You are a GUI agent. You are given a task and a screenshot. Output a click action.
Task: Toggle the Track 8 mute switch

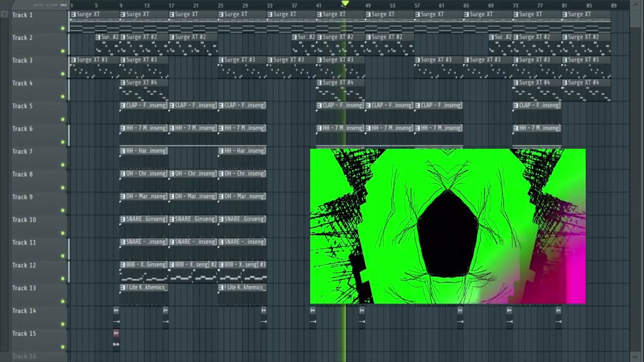point(63,188)
